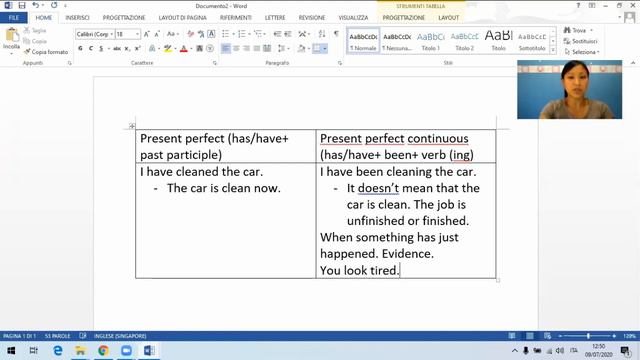Open the numbered list dropdown arrow
The image size is (640, 360).
[x=249, y=34]
